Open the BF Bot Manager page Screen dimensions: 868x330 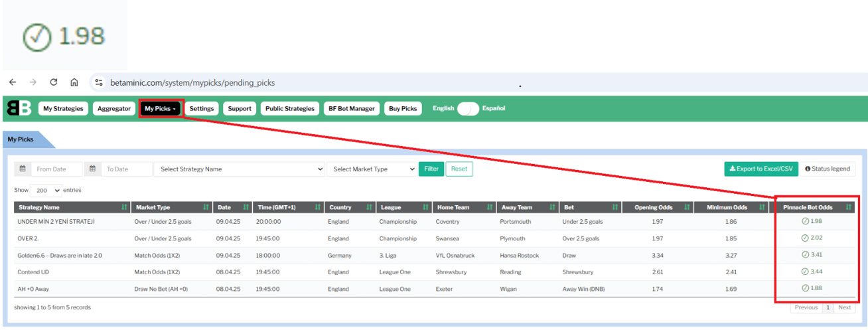pos(352,108)
